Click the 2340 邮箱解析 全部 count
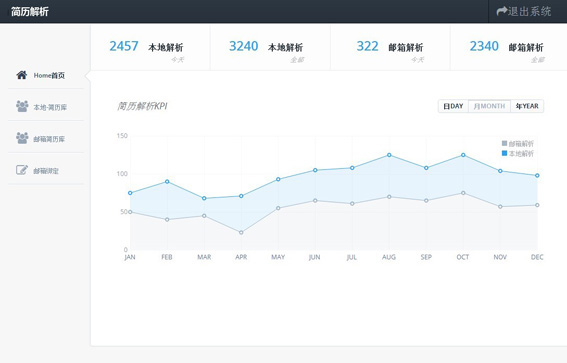Image resolution: width=567 pixels, height=363 pixels. click(x=484, y=46)
